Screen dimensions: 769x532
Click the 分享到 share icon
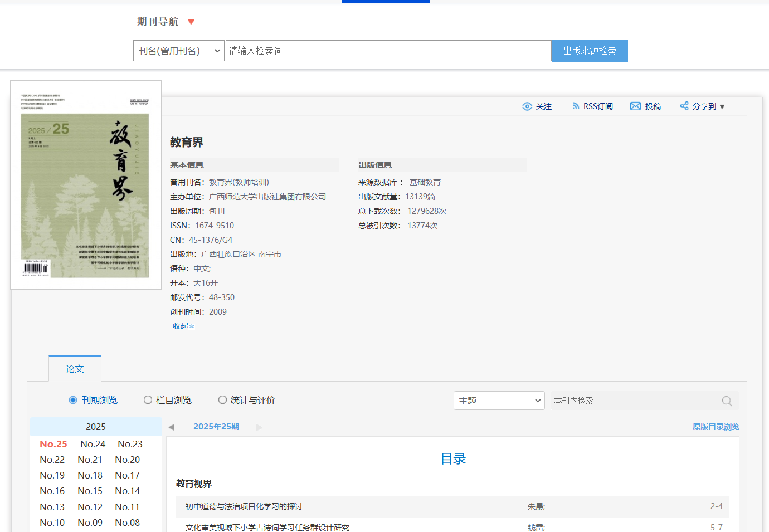tap(684, 106)
